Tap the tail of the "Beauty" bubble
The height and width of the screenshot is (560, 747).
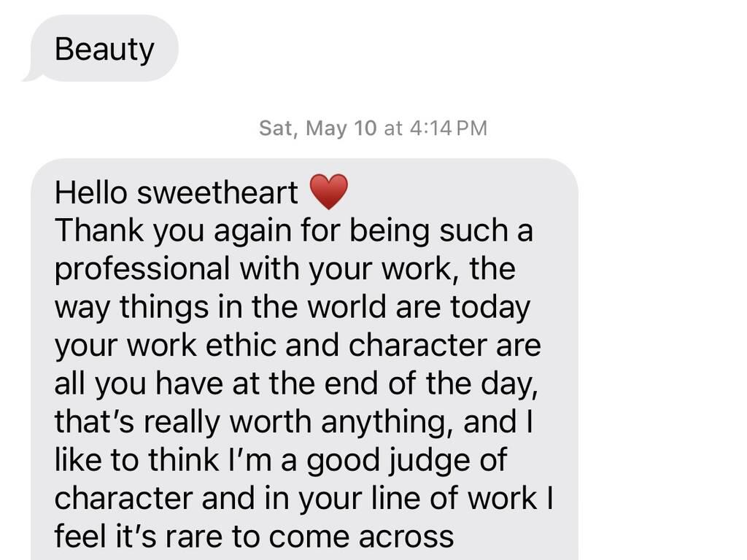29,75
